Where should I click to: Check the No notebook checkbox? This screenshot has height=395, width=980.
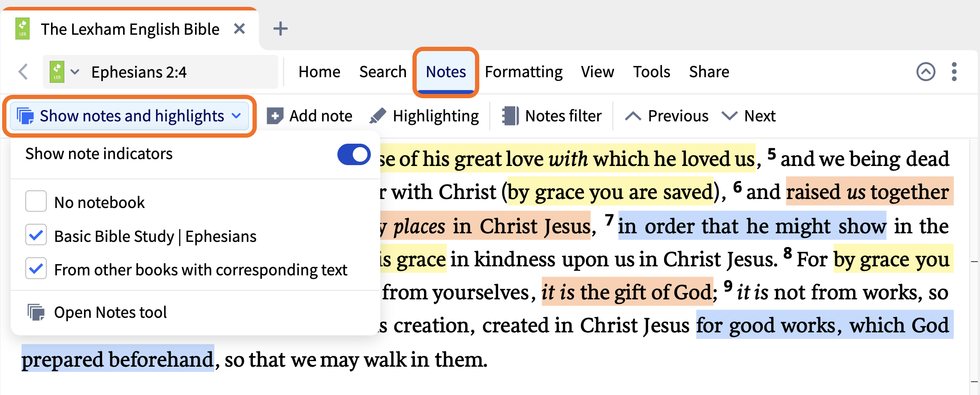point(36,201)
